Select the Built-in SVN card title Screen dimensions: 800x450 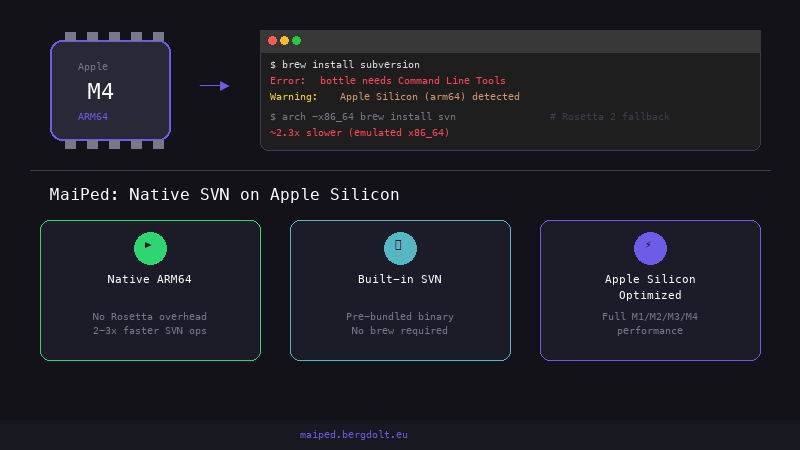400,279
